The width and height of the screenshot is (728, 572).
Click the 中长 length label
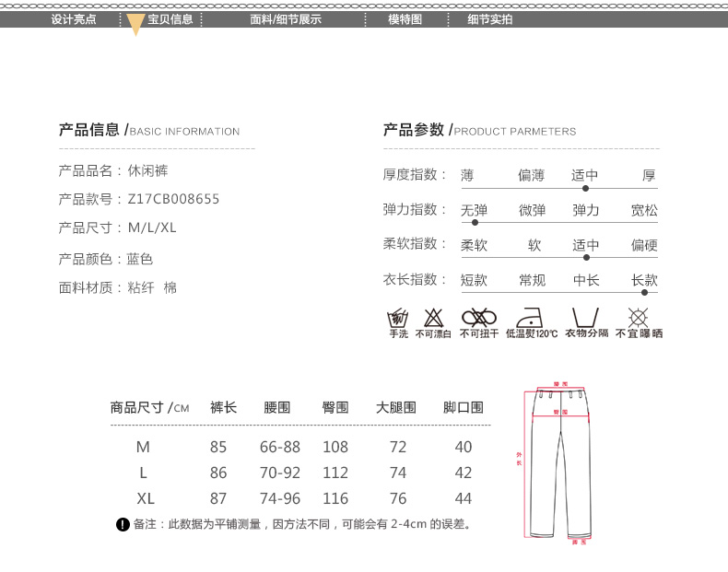586,280
